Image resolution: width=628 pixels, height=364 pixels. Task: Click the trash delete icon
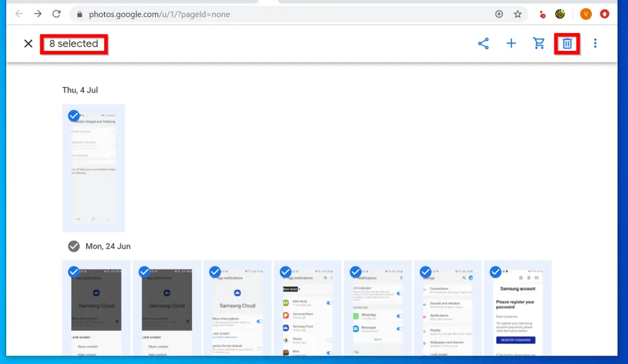[567, 44]
